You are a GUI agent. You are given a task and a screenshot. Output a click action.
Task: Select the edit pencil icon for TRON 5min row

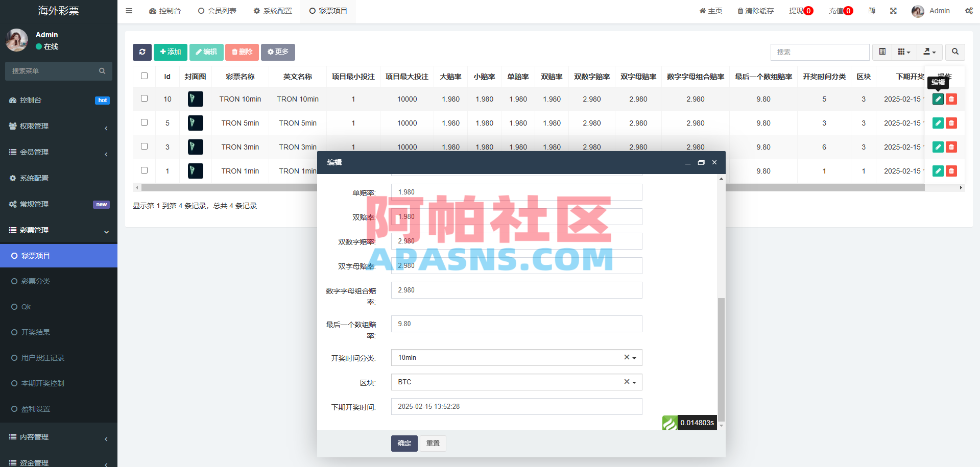coord(938,123)
